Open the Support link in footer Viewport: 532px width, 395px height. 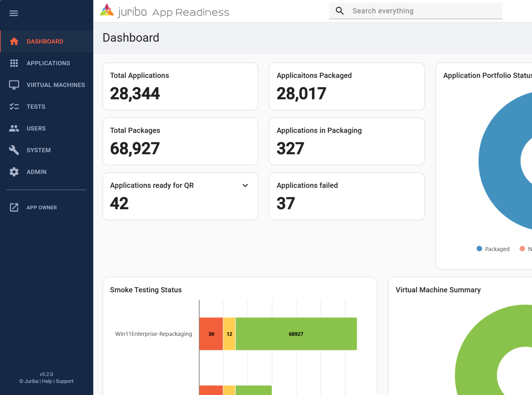pos(65,381)
